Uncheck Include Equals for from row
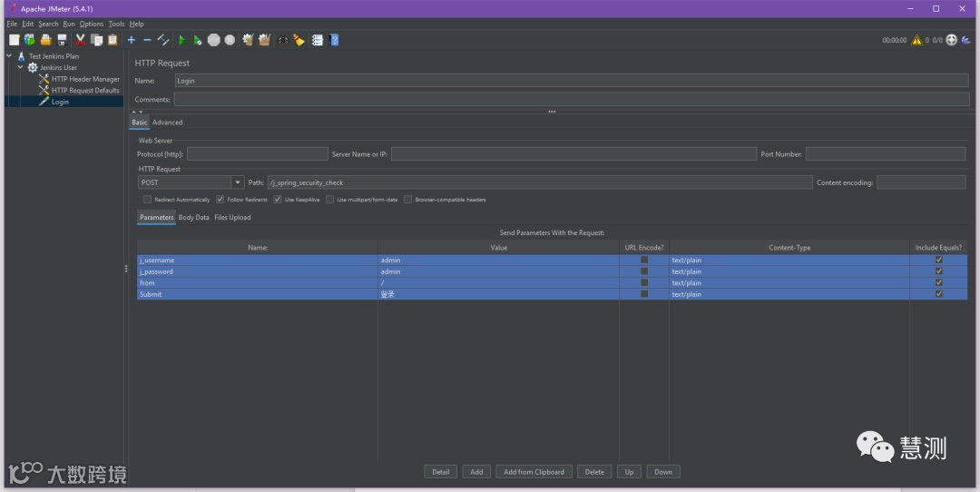The image size is (980, 492). point(939,282)
